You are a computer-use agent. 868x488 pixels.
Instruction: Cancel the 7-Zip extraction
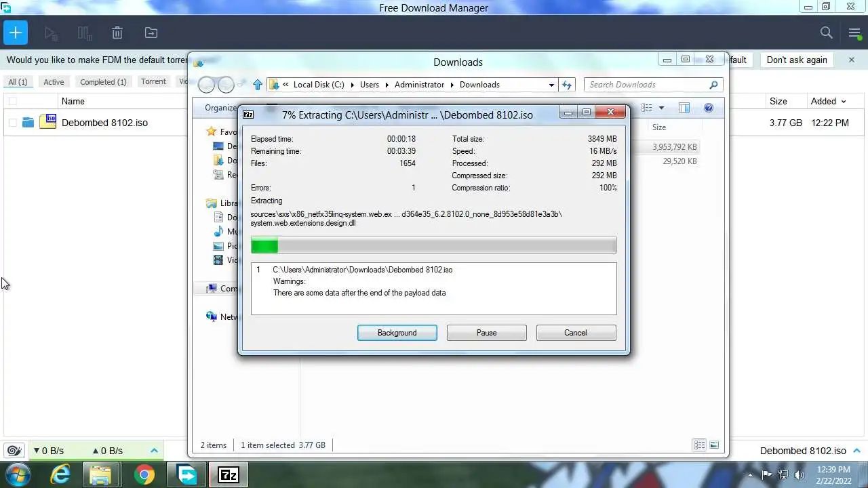(x=576, y=333)
